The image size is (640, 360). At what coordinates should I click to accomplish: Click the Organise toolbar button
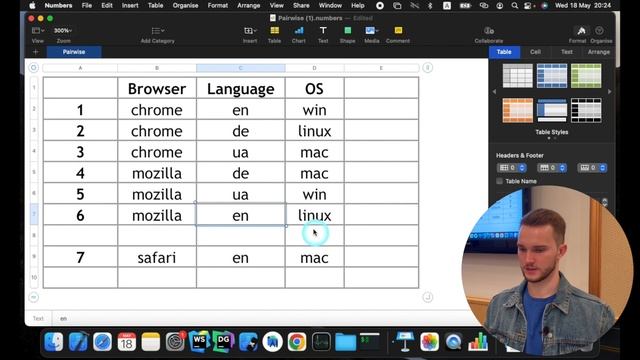pyautogui.click(x=599, y=31)
